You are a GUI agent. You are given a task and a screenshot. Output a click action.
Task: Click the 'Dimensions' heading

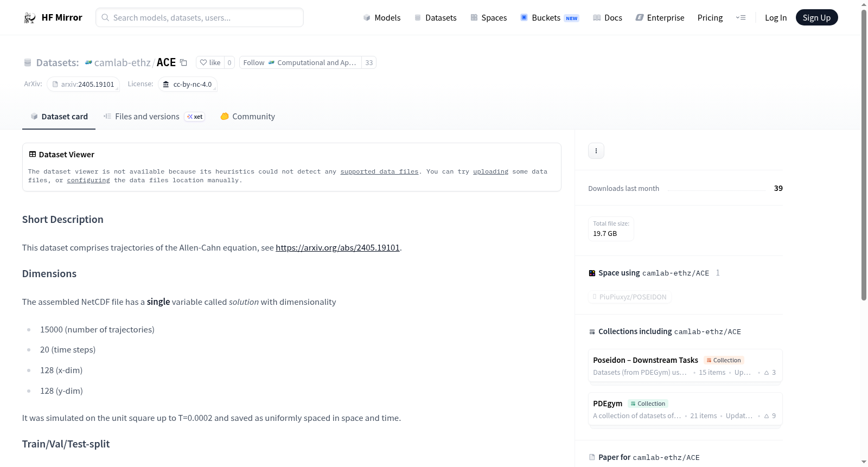49,274
